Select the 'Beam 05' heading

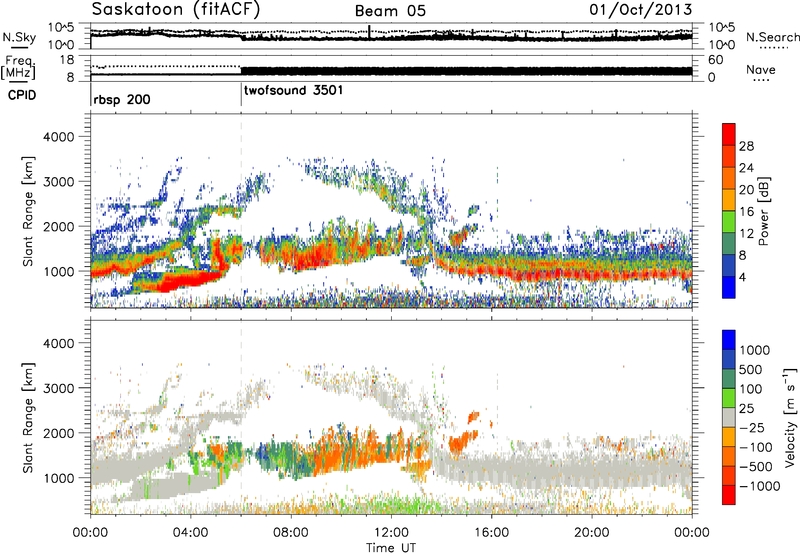[x=390, y=11]
